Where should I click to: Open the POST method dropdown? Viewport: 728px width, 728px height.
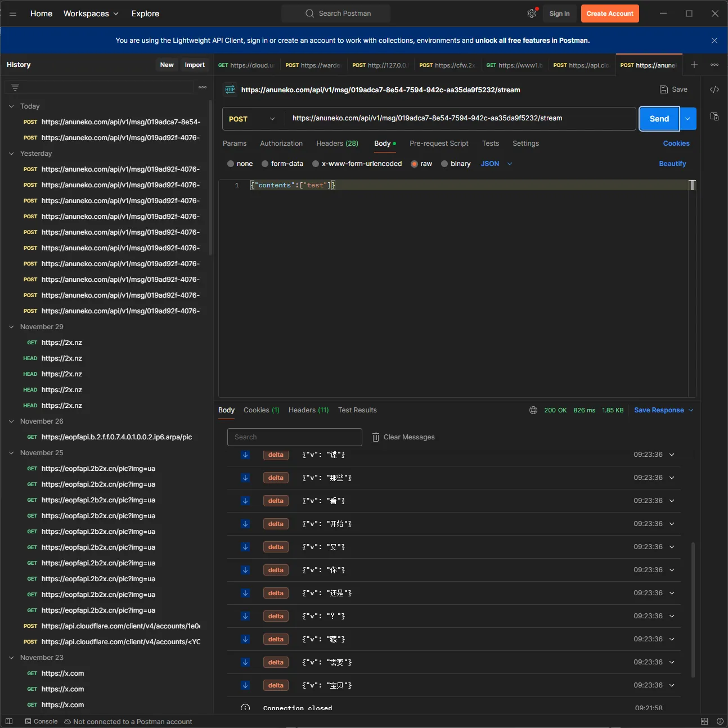click(253, 119)
